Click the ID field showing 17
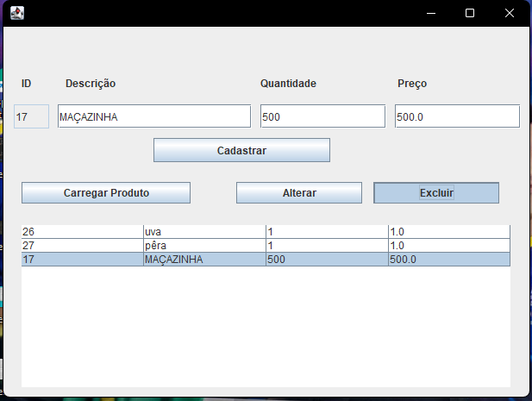 tap(32, 116)
